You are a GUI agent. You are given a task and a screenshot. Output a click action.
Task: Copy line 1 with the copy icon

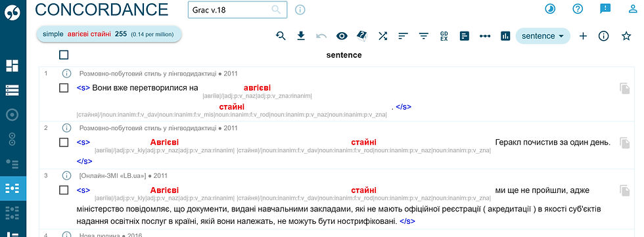coord(625,88)
